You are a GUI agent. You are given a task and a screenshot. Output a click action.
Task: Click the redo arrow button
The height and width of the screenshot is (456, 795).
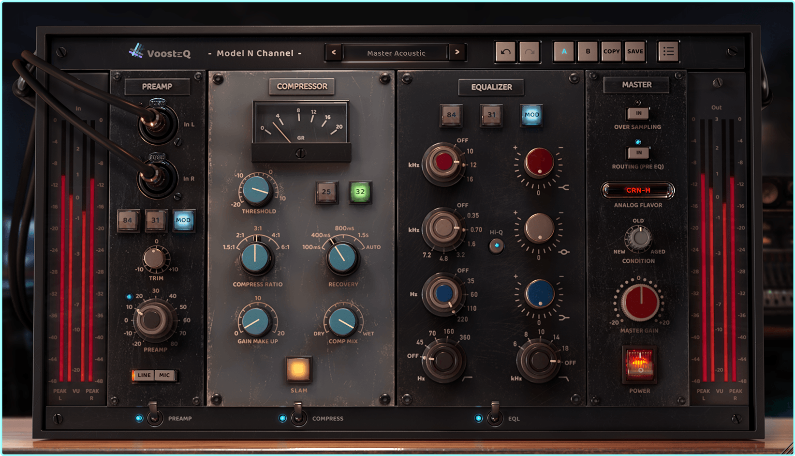tap(529, 52)
